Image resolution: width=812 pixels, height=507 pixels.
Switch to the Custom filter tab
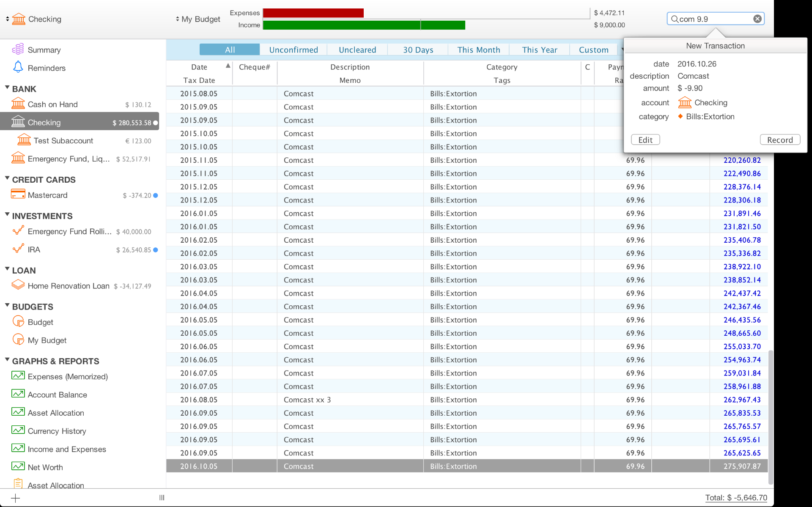click(594, 50)
